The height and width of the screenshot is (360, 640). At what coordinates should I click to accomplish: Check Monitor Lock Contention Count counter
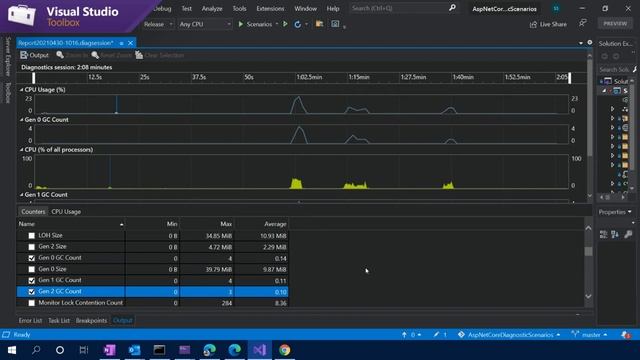pyautogui.click(x=31, y=303)
